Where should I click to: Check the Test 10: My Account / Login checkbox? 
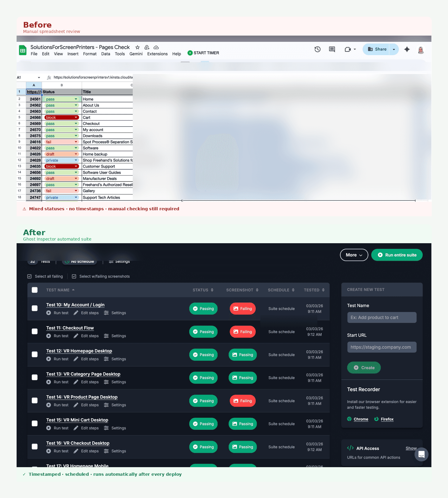pos(35,308)
